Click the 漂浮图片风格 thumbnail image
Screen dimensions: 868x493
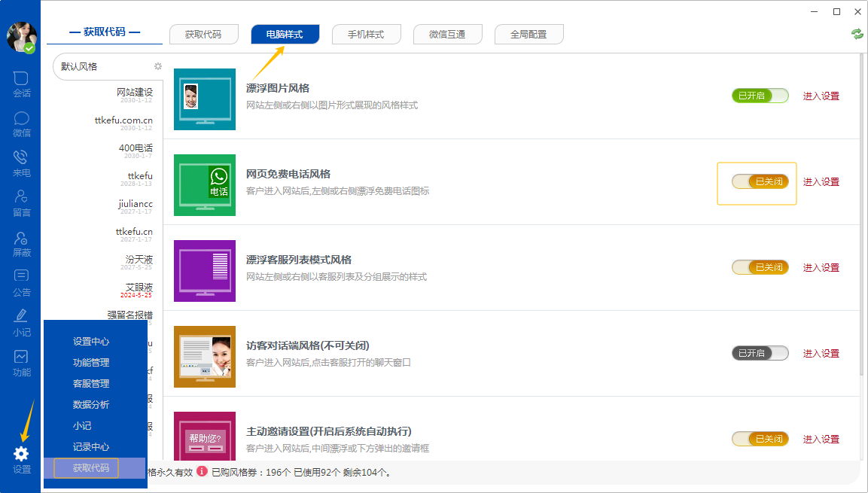coord(205,99)
